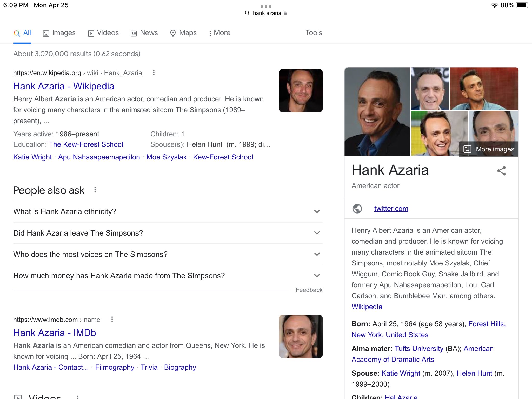Expand 'Did Hank Azaria leave The Simpsons?'
The image size is (532, 399).
point(168,233)
